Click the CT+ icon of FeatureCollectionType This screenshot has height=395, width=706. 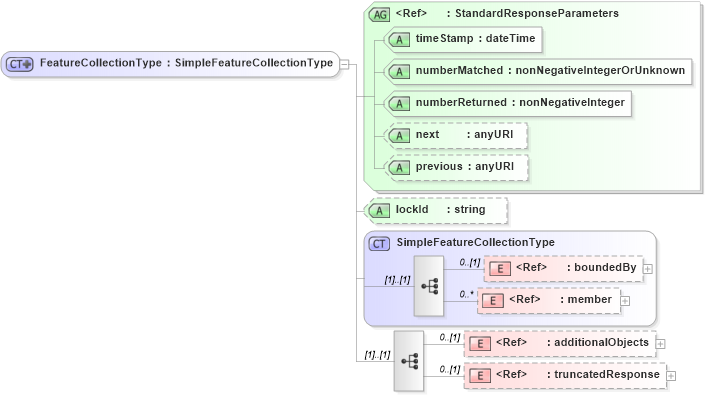pos(19,64)
